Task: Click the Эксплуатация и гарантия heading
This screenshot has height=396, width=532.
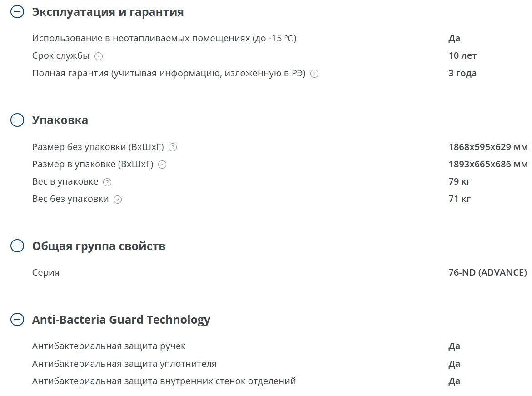Action: click(108, 12)
